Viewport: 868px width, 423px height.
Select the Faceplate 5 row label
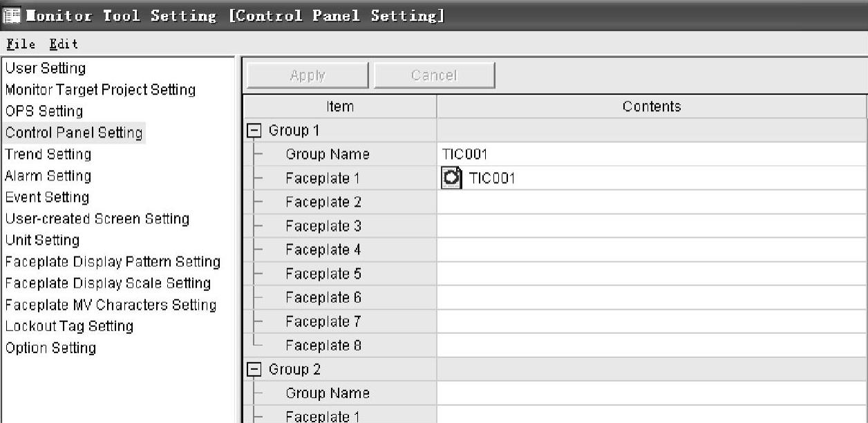[x=323, y=274]
